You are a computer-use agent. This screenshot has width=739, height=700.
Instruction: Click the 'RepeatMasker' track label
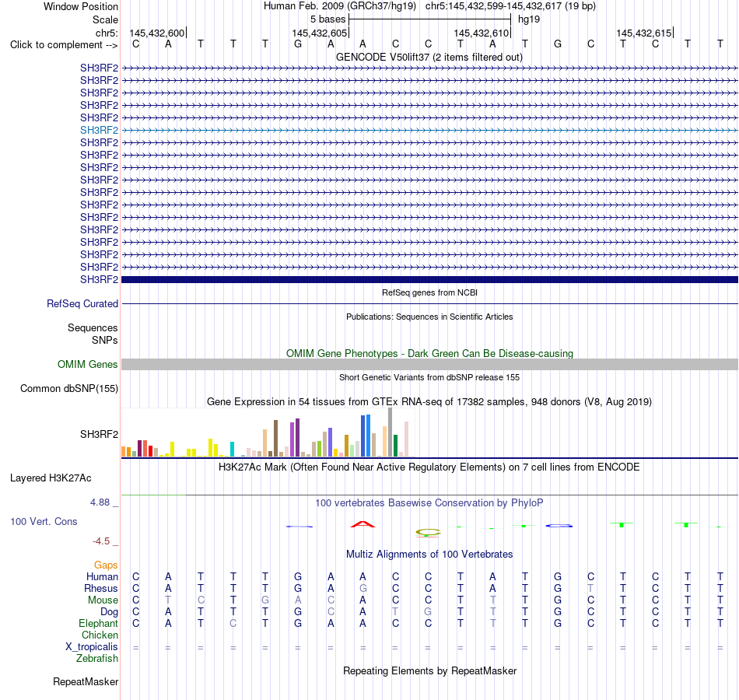tap(86, 681)
